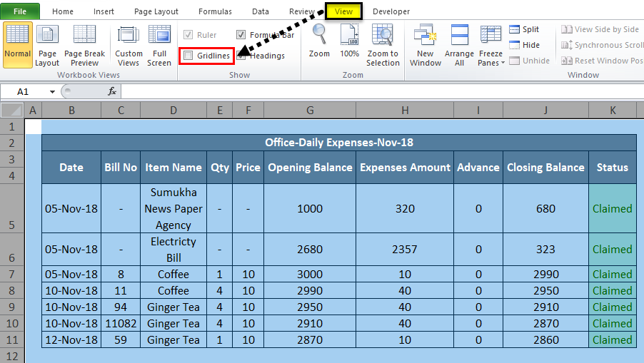Switch to the Insert tab

(x=104, y=11)
